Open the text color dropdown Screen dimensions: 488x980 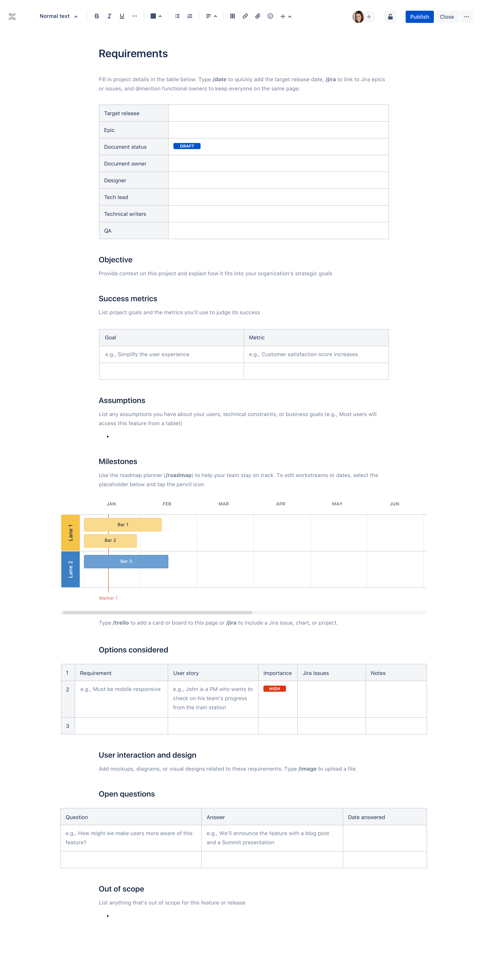tap(156, 16)
